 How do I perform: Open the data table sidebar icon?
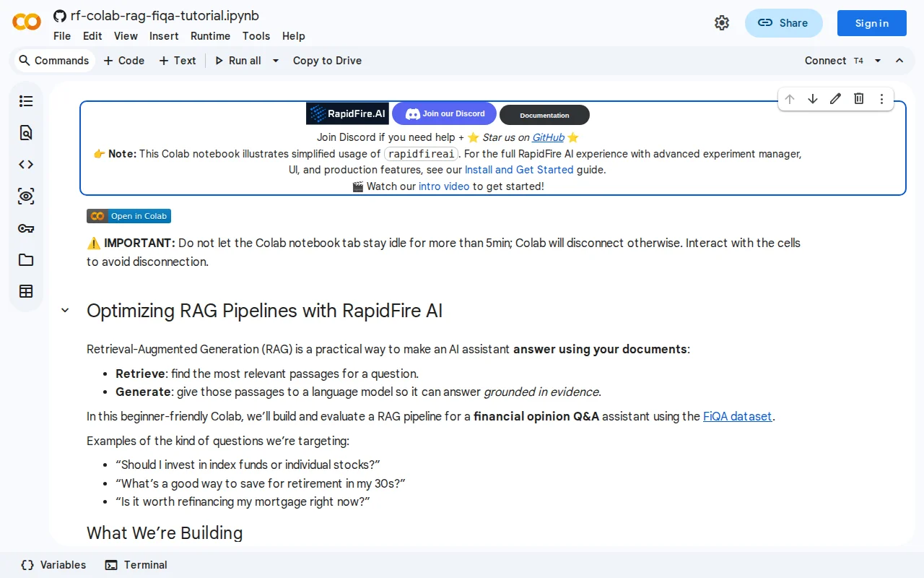pos(26,292)
